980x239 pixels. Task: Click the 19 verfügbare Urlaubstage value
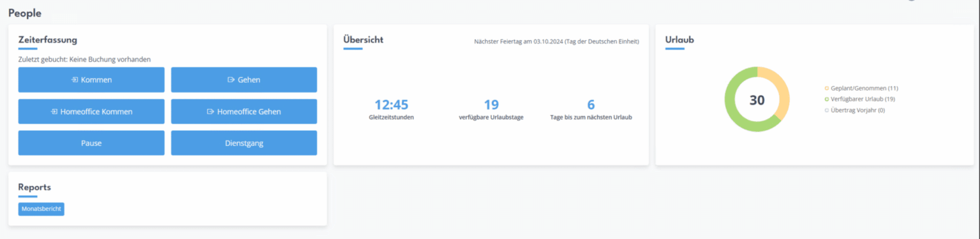click(x=491, y=105)
